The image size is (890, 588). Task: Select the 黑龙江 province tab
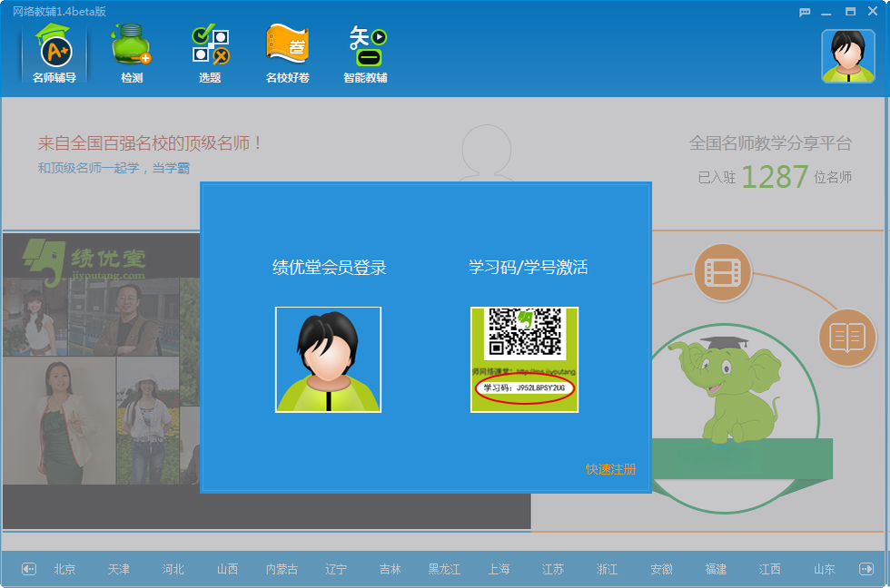point(444,569)
